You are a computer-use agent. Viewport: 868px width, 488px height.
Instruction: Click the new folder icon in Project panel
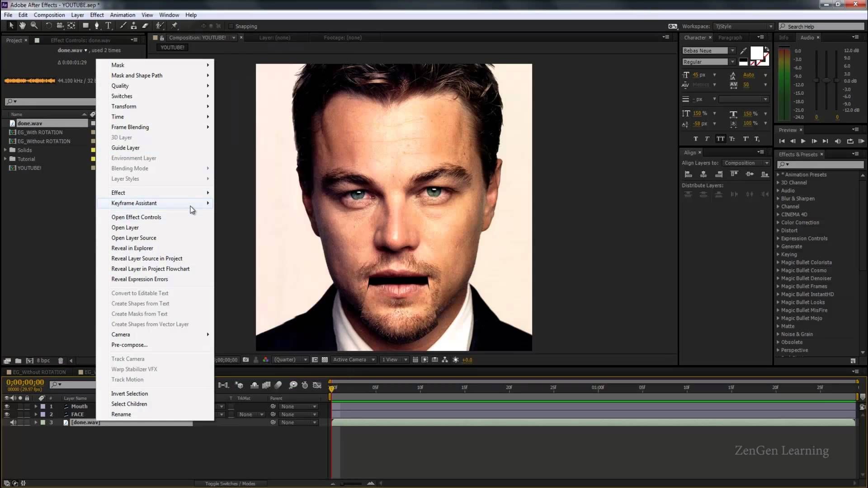[18, 361]
